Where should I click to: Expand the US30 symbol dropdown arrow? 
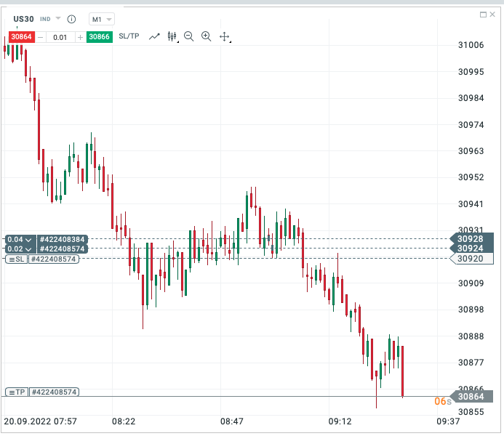tap(58, 18)
